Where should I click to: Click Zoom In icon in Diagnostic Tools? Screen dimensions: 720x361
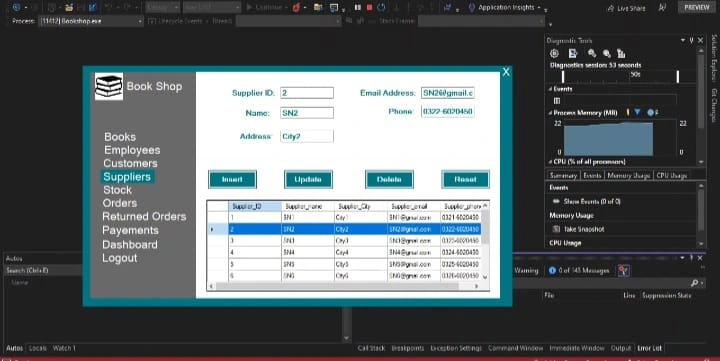(x=592, y=53)
